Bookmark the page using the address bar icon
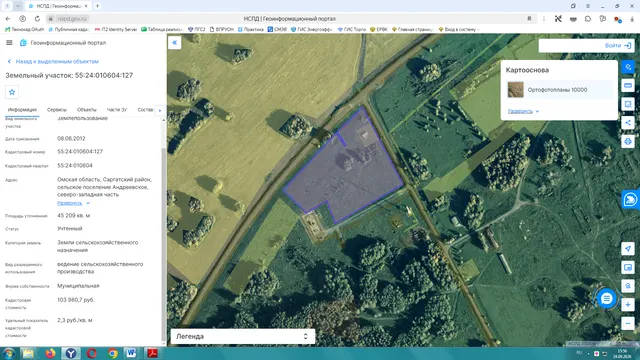This screenshot has width=640, height=360. pos(529,19)
